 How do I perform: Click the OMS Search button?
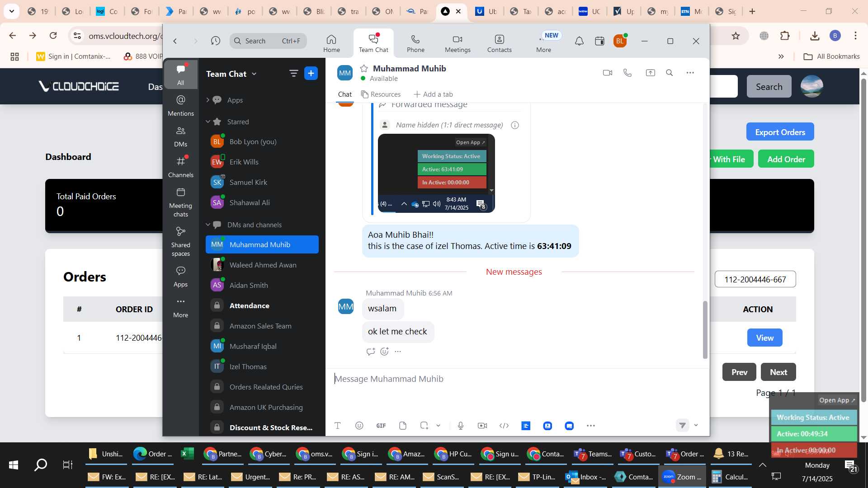pyautogui.click(x=769, y=86)
